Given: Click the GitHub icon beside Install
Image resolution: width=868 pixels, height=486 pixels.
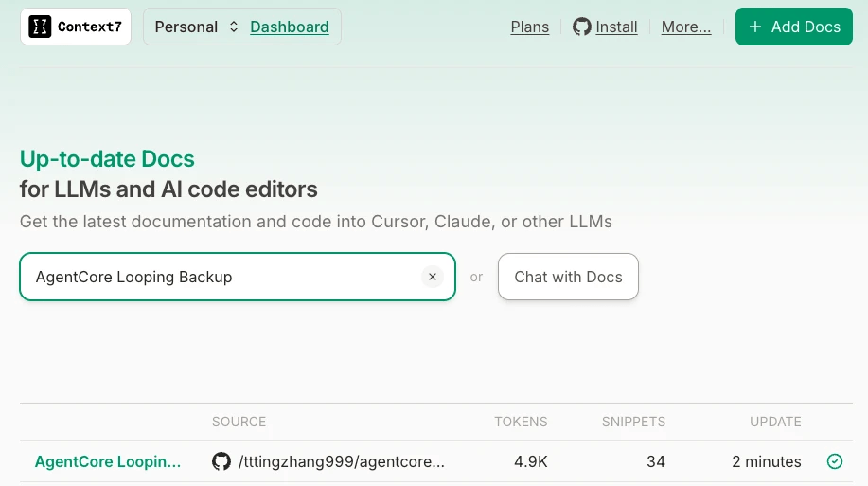Looking at the screenshot, I should tap(582, 27).
